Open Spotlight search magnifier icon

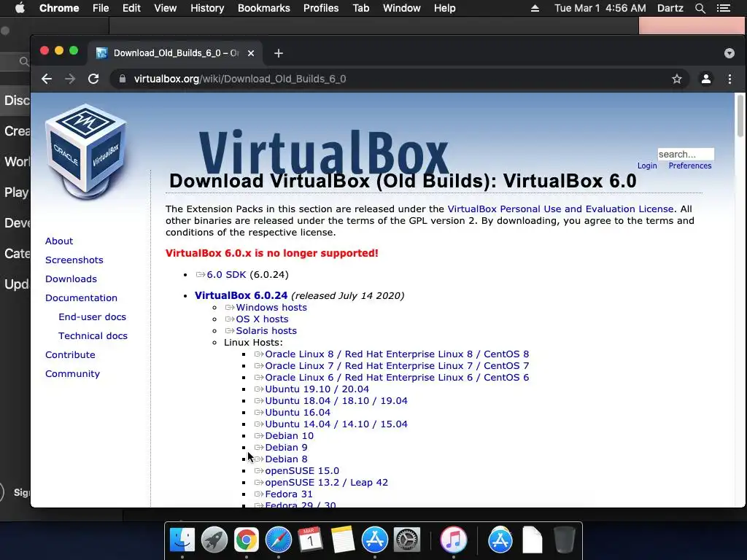coord(700,8)
